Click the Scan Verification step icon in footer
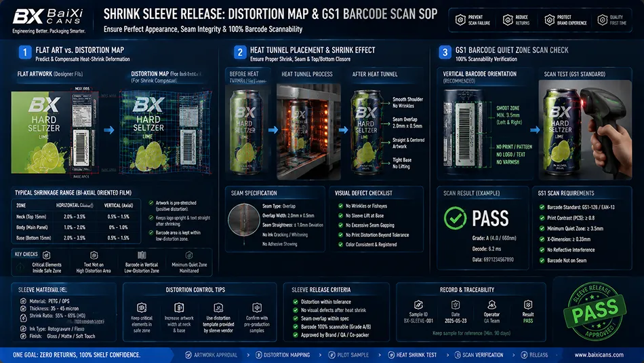 coord(457,355)
